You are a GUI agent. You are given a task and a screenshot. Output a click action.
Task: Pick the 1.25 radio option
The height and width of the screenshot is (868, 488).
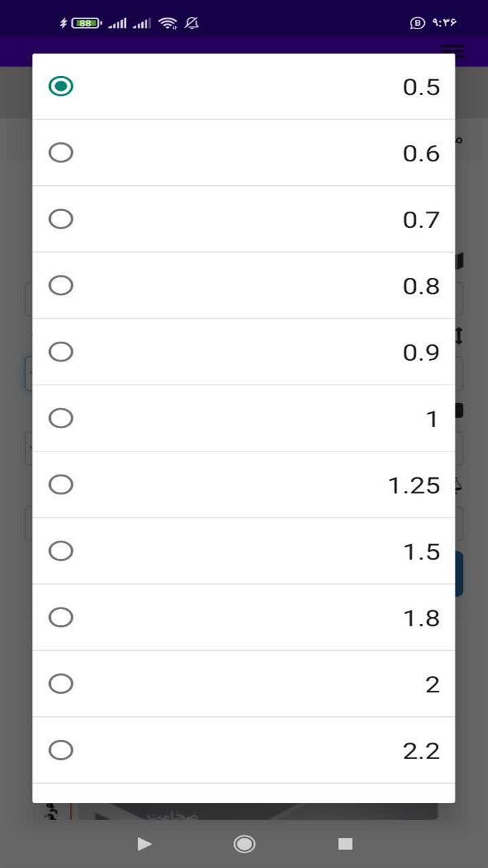pos(243,485)
